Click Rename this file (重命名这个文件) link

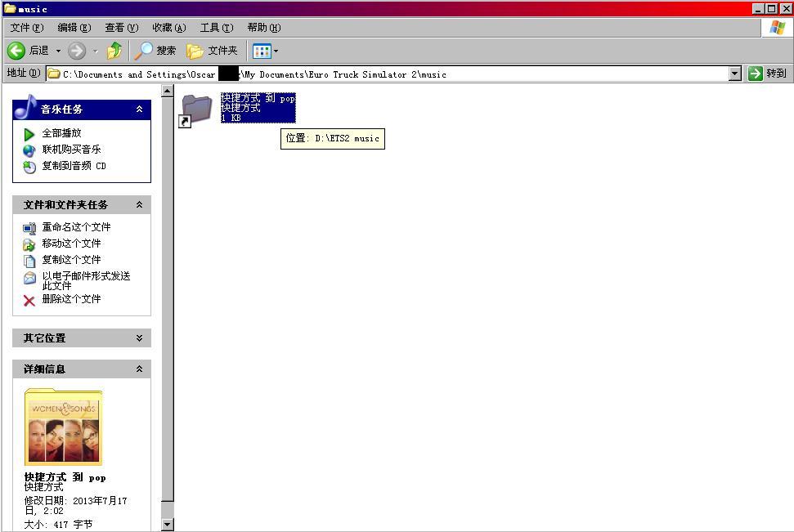[x=76, y=227]
